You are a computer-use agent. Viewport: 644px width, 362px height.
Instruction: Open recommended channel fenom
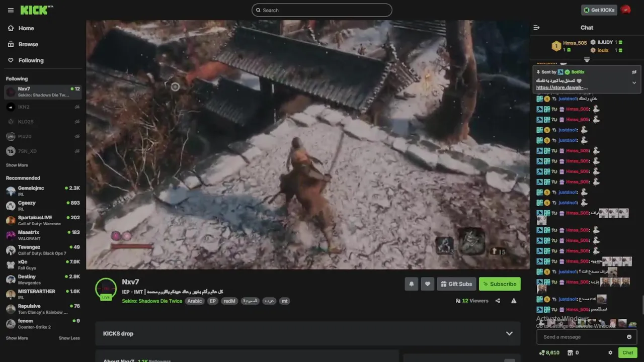(x=43, y=324)
